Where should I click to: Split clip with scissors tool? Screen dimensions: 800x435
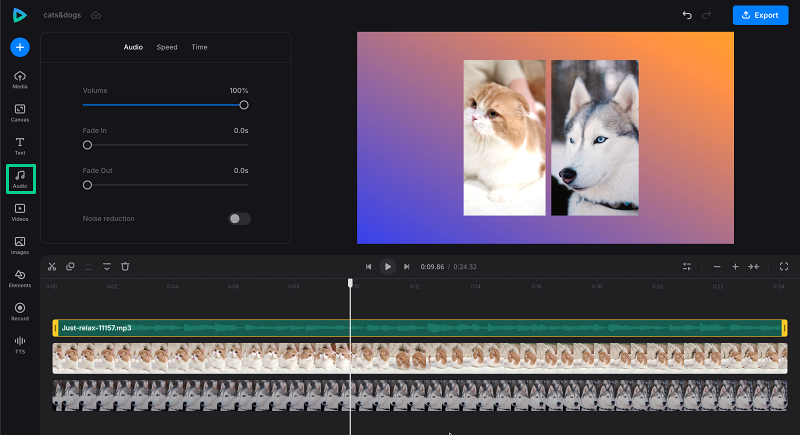pos(52,267)
